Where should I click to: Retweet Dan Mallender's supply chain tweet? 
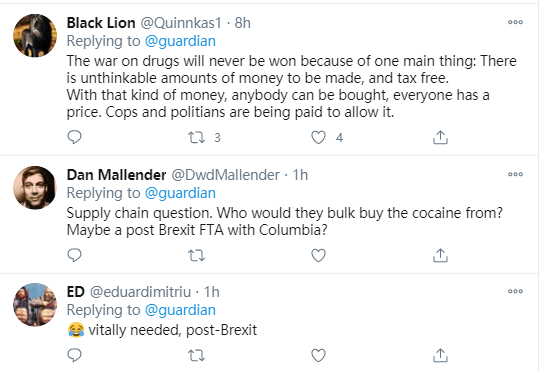tap(196, 256)
